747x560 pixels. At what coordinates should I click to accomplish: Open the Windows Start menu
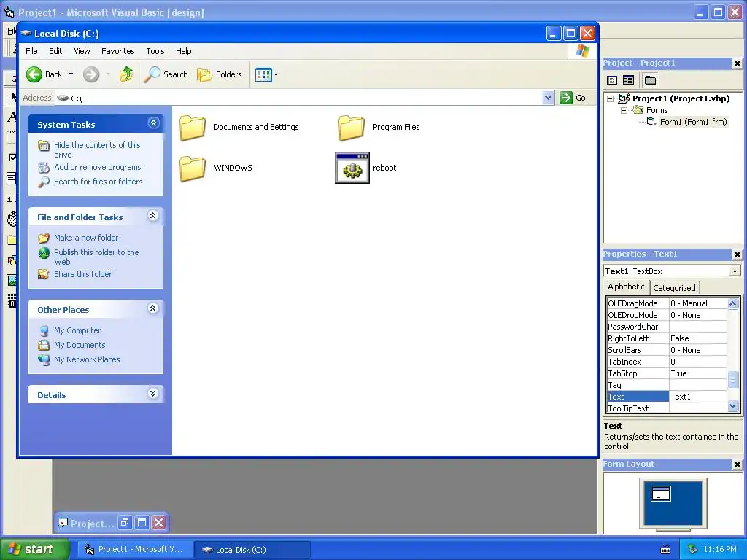click(34, 549)
